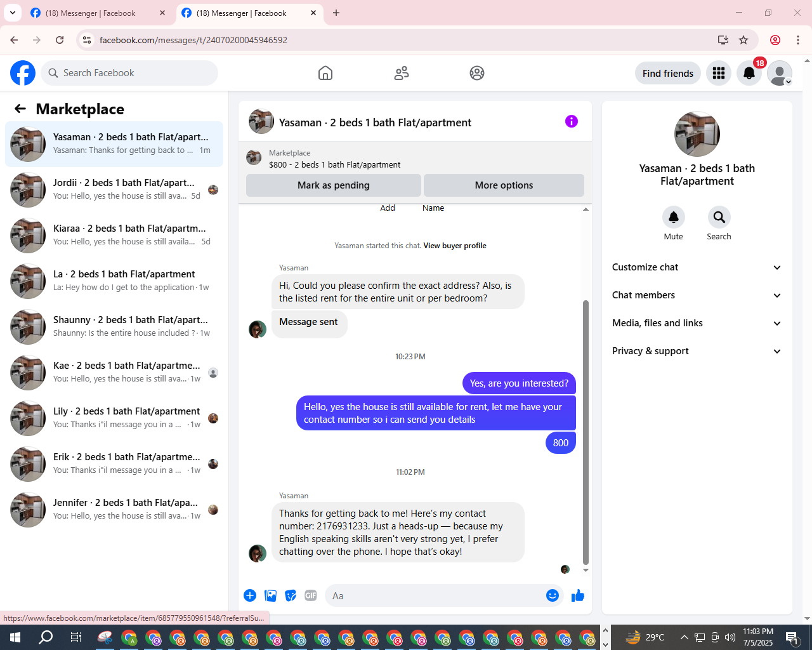Select the '800' sent message bubble
This screenshot has height=650, width=812.
(561, 442)
